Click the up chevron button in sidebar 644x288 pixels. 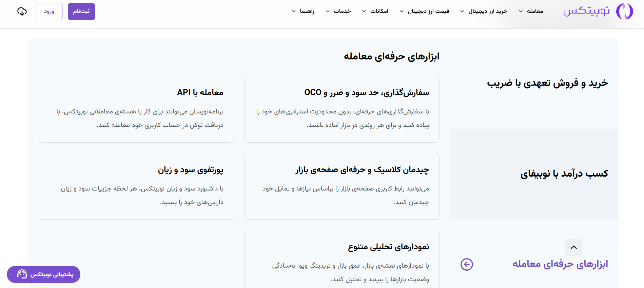coord(574,247)
